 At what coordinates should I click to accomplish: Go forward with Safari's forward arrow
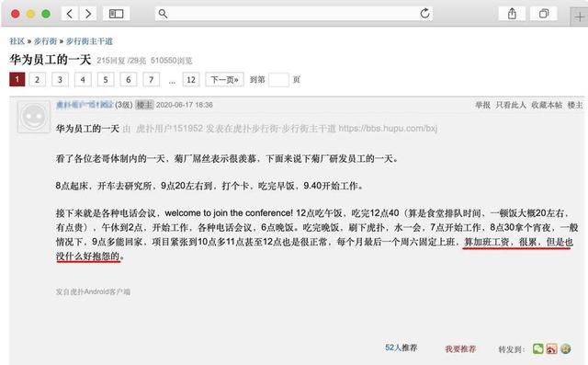tap(88, 14)
